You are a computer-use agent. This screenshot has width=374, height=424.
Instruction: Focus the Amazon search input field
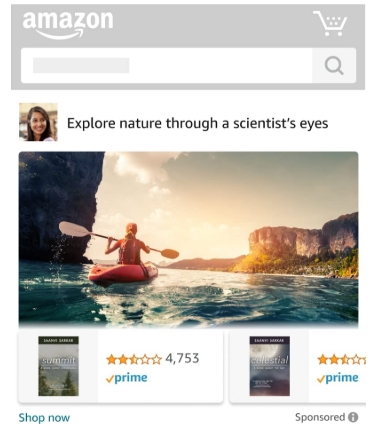[x=167, y=65]
